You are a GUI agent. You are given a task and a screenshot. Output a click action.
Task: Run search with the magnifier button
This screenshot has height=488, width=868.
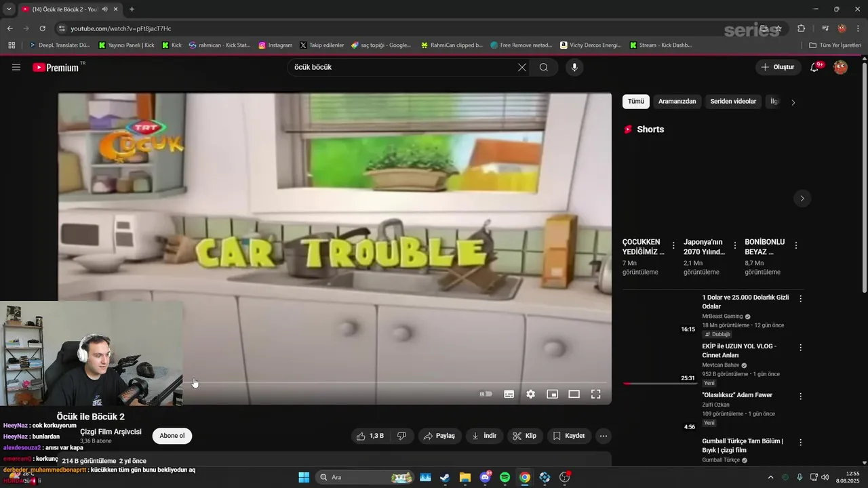point(544,67)
